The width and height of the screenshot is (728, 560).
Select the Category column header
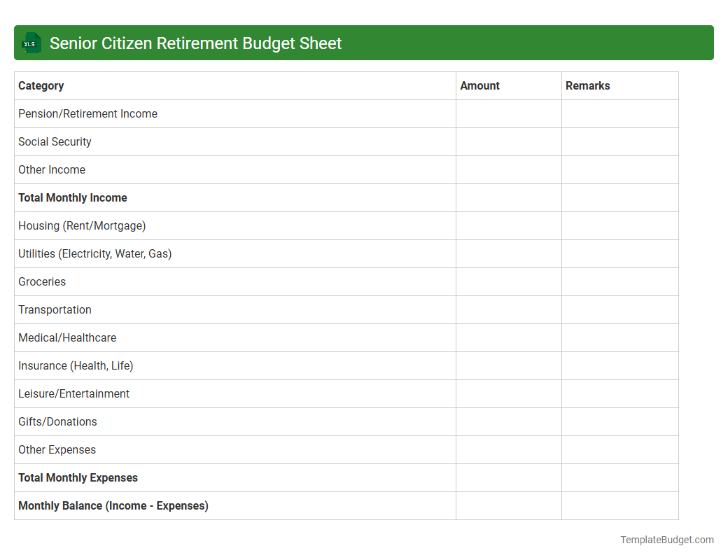coord(41,85)
